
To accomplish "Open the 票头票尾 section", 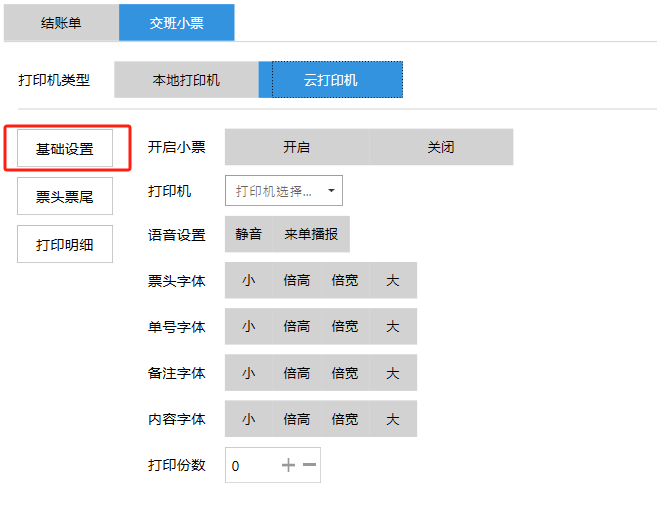I will click(x=65, y=197).
